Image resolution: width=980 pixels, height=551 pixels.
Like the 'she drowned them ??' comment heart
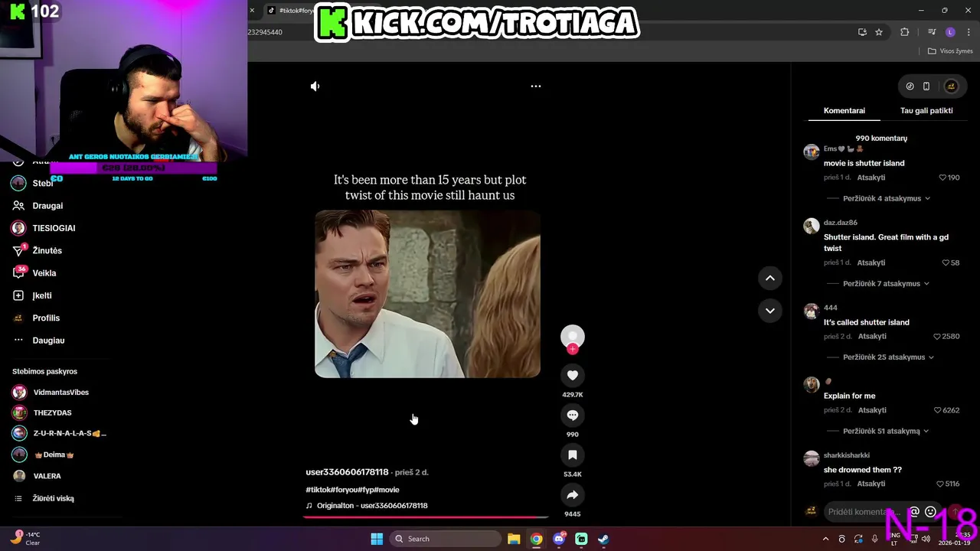point(940,484)
